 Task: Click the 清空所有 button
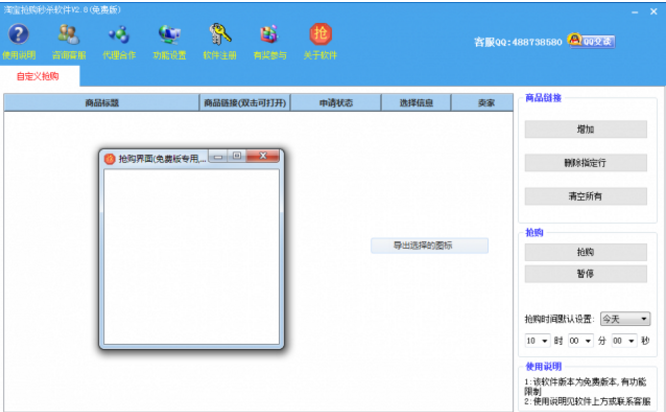pos(586,196)
